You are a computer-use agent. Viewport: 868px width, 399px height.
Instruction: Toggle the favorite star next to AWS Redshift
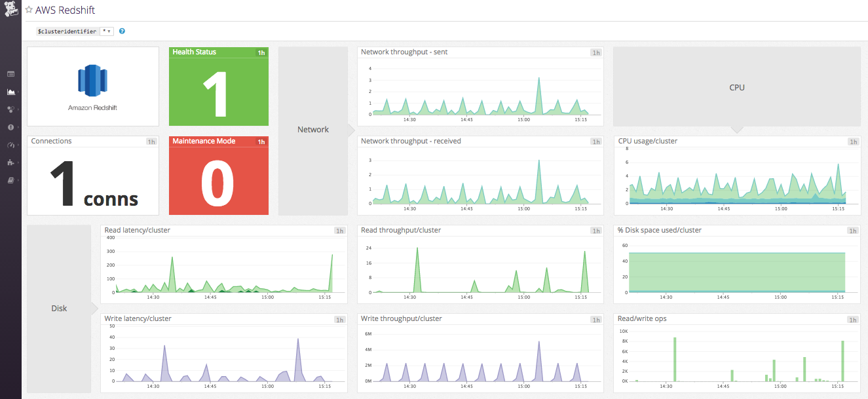coord(28,10)
